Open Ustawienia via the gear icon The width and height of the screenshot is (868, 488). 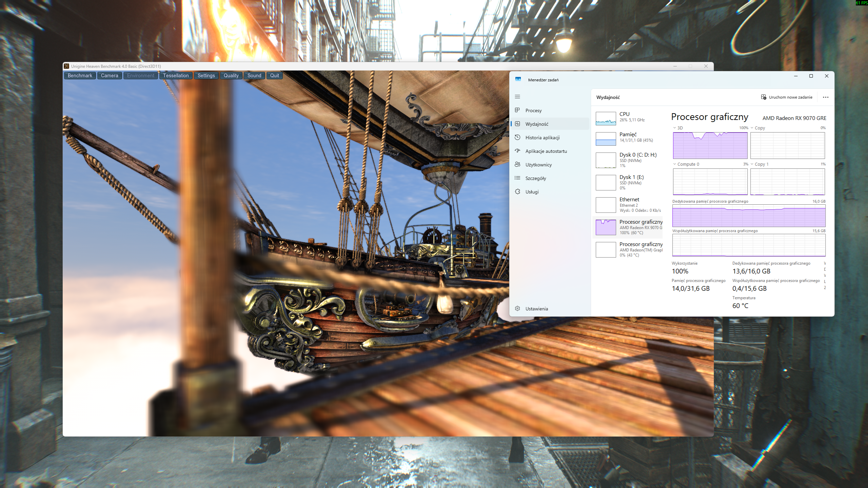click(x=517, y=308)
